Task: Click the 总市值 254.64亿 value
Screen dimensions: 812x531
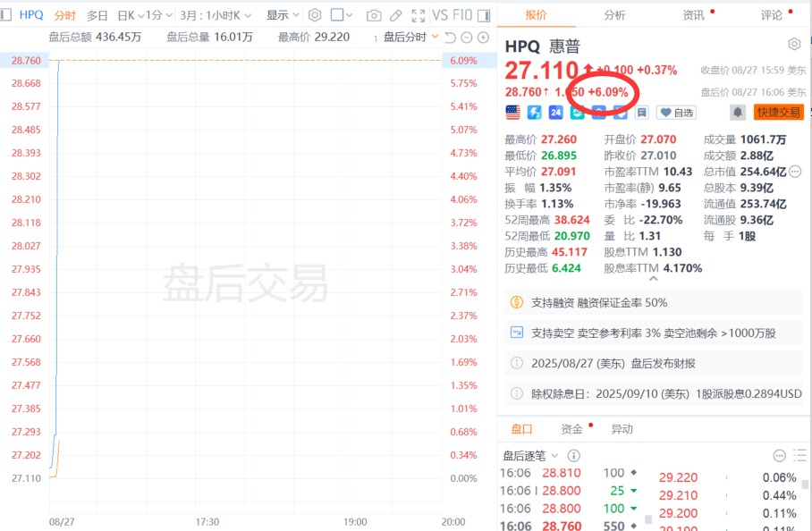Action: click(x=763, y=172)
